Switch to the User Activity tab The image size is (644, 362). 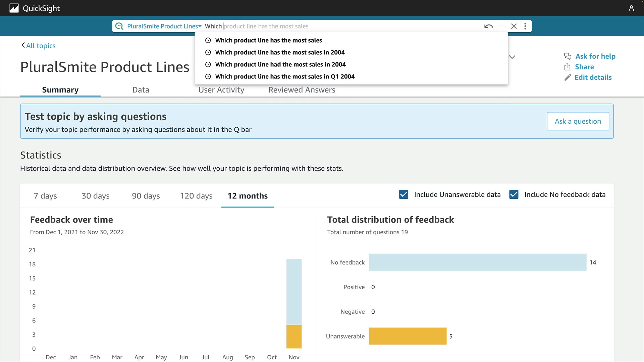tap(221, 90)
